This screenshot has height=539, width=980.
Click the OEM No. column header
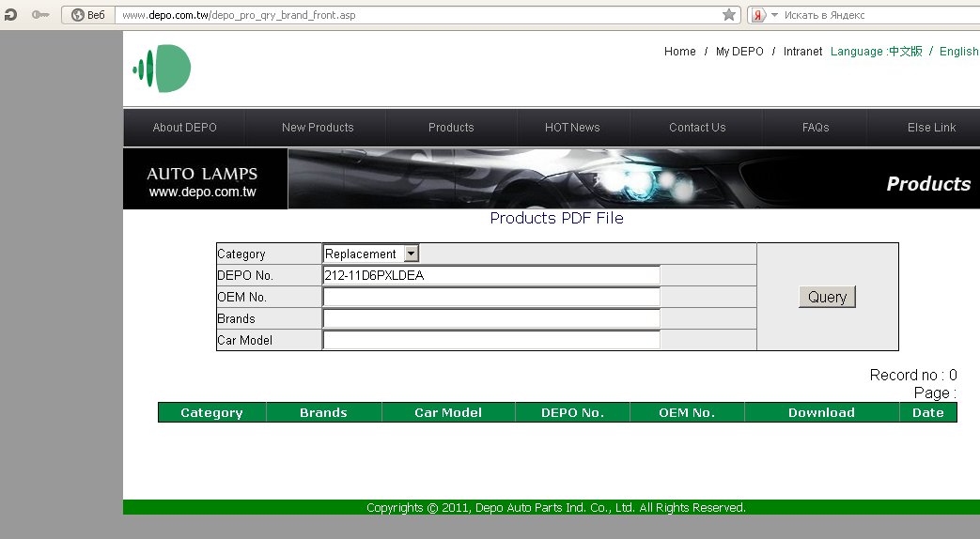coord(687,412)
